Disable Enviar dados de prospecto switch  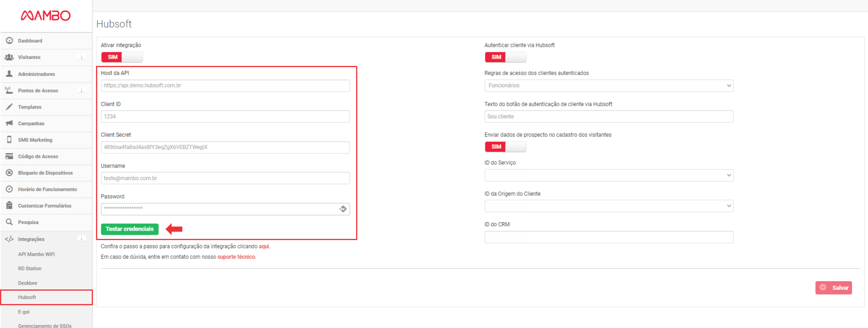[505, 147]
